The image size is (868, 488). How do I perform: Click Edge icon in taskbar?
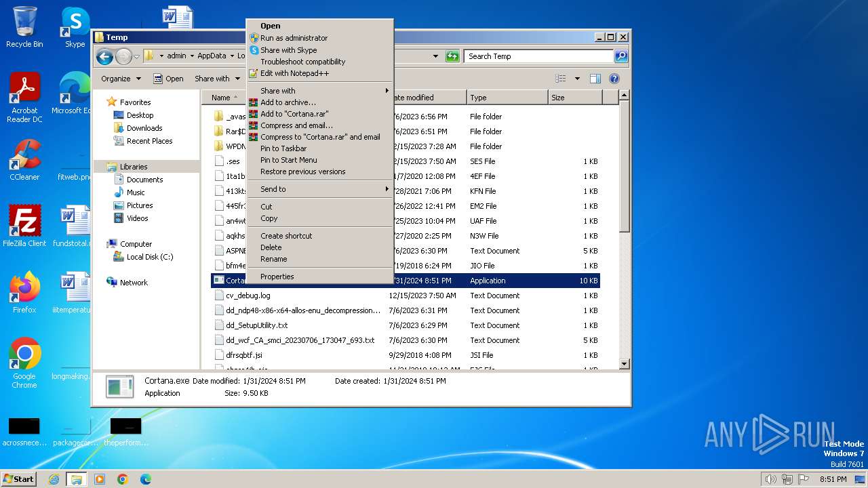coord(145,479)
